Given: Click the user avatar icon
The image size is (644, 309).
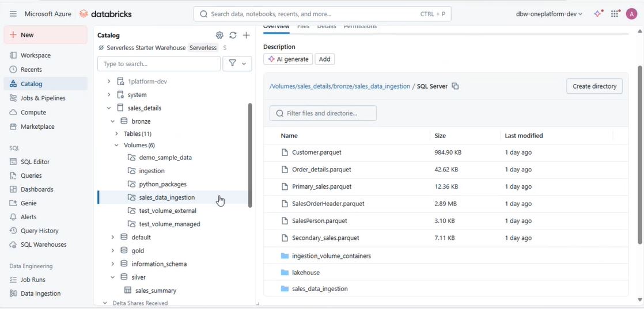Looking at the screenshot, I should coord(632,14).
